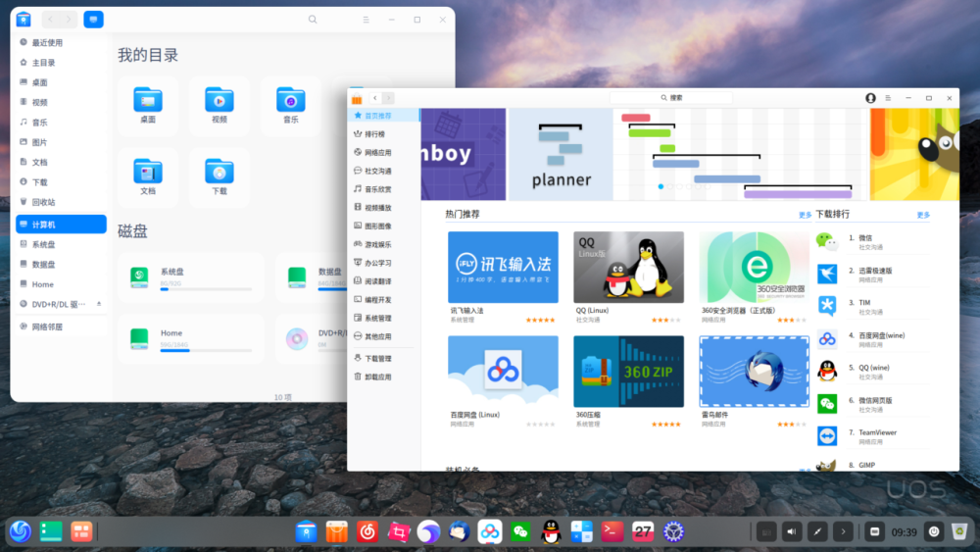This screenshot has height=552, width=980.
Task: Open the launcher from the dock
Action: [x=20, y=531]
